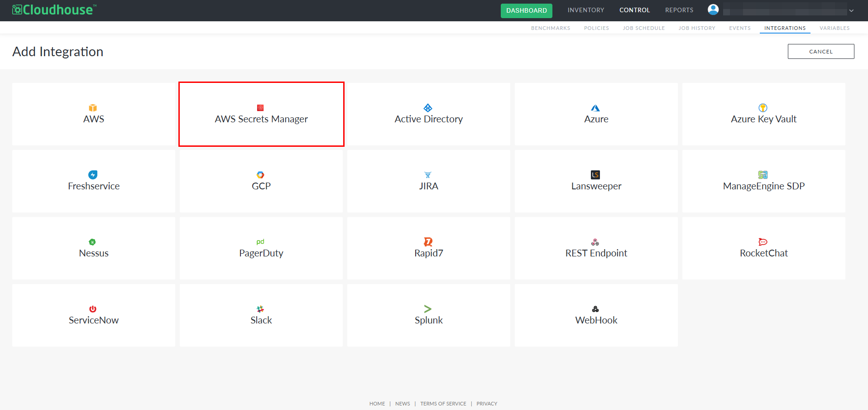The image size is (868, 410).
Task: Open the Terms of Service link
Action: [443, 404]
